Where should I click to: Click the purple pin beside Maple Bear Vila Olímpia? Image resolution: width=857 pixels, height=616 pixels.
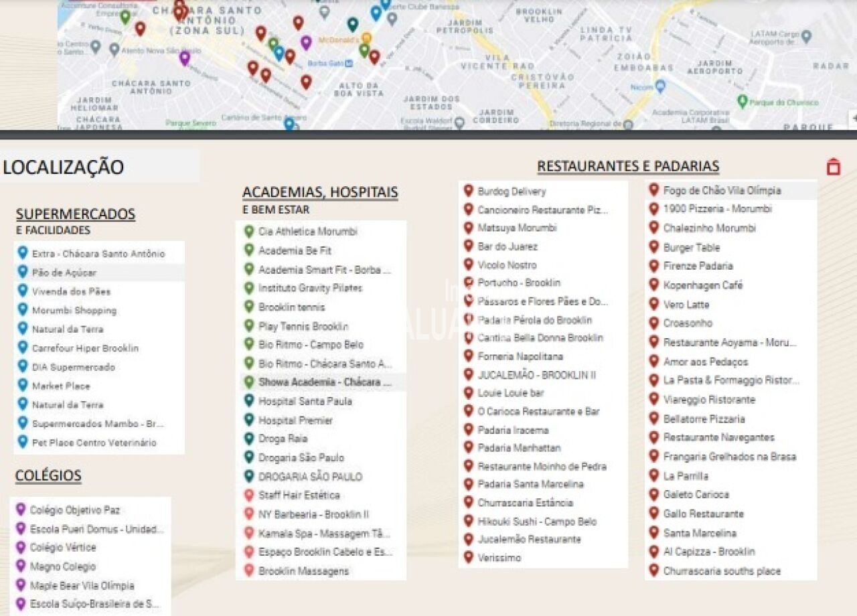pos(21,585)
